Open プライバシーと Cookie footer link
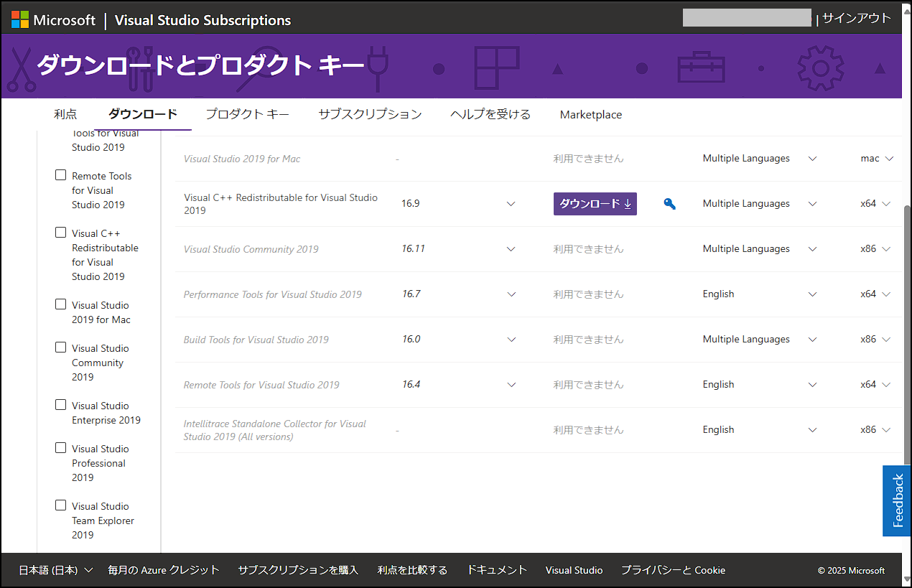 click(x=673, y=570)
